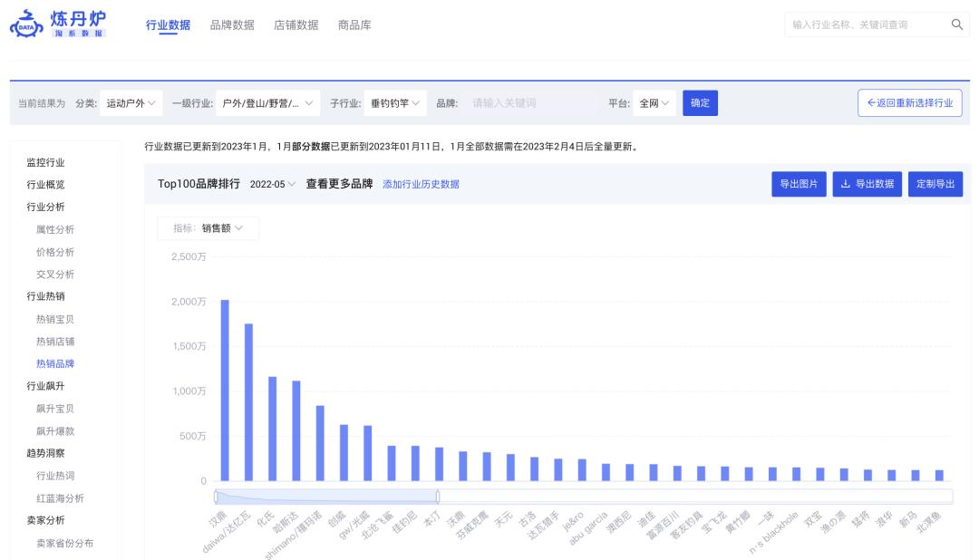The image size is (979, 560).
Task: Click the 导出图片 export image button
Action: click(797, 184)
